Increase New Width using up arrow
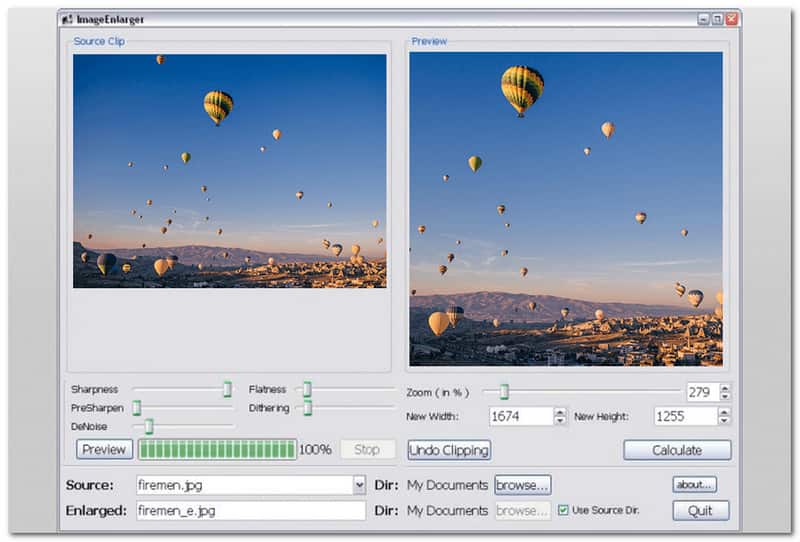The image size is (800, 542). point(560,412)
